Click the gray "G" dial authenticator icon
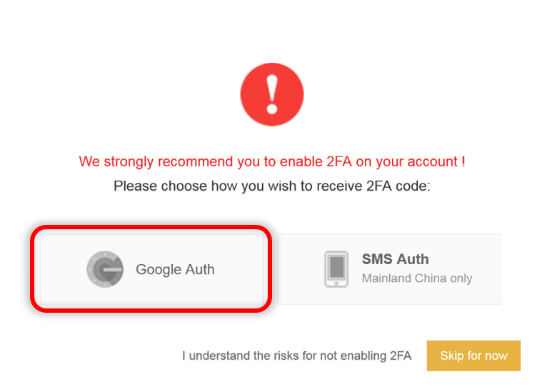 pyautogui.click(x=105, y=269)
